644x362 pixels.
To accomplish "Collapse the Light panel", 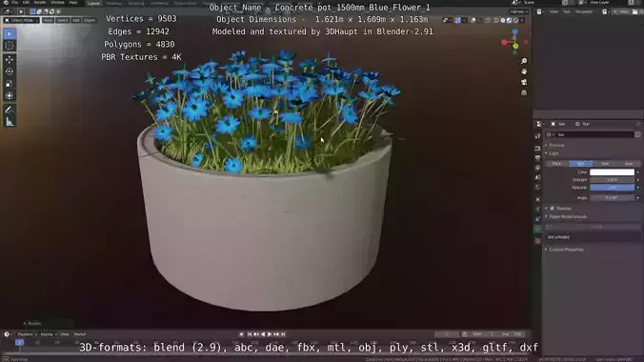I will (553, 153).
